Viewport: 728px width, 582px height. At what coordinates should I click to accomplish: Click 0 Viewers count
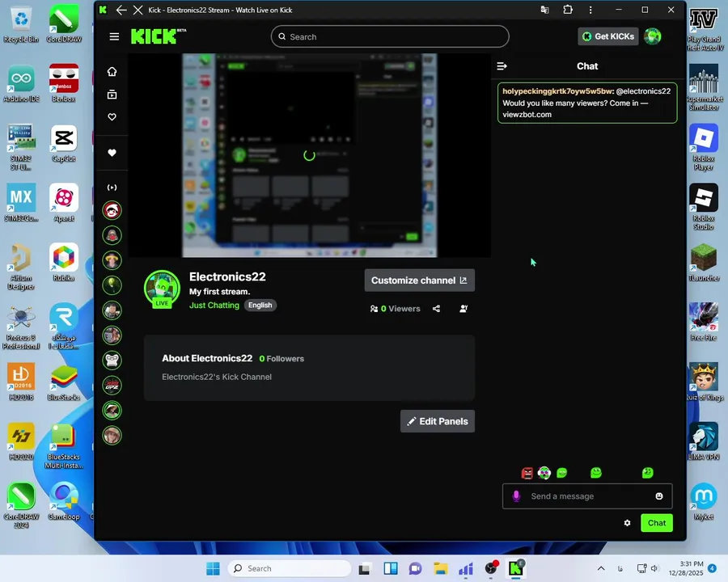click(395, 309)
